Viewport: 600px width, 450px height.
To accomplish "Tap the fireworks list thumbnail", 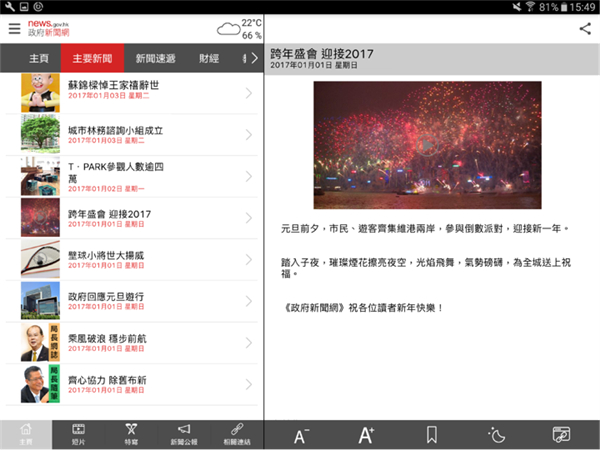I will [40, 218].
